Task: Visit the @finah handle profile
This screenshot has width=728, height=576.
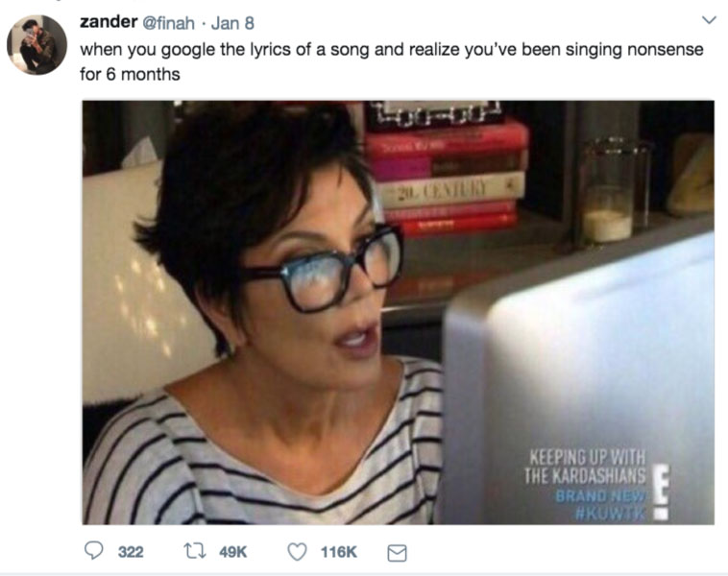Action: [168, 23]
